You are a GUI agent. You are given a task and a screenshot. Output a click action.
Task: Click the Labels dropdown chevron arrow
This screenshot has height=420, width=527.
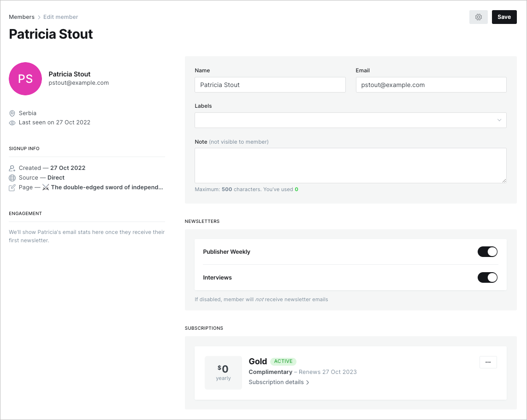click(499, 120)
